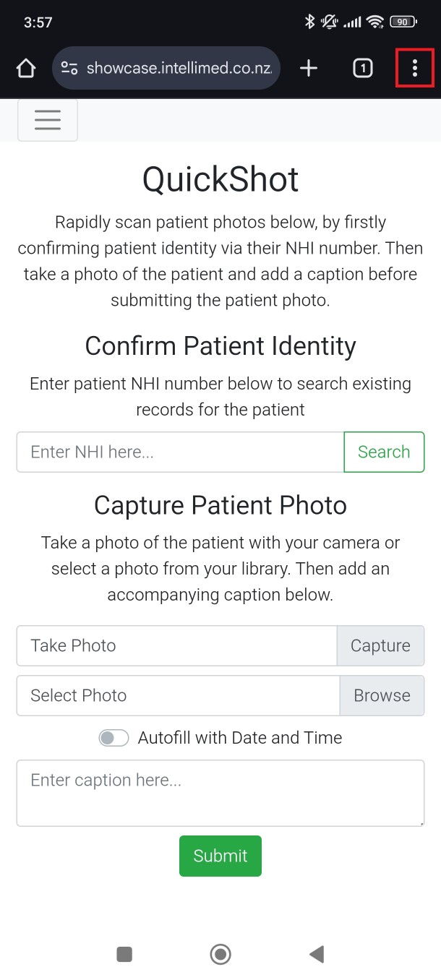
Task: Focus the Enter NHI input field
Action: tap(179, 452)
